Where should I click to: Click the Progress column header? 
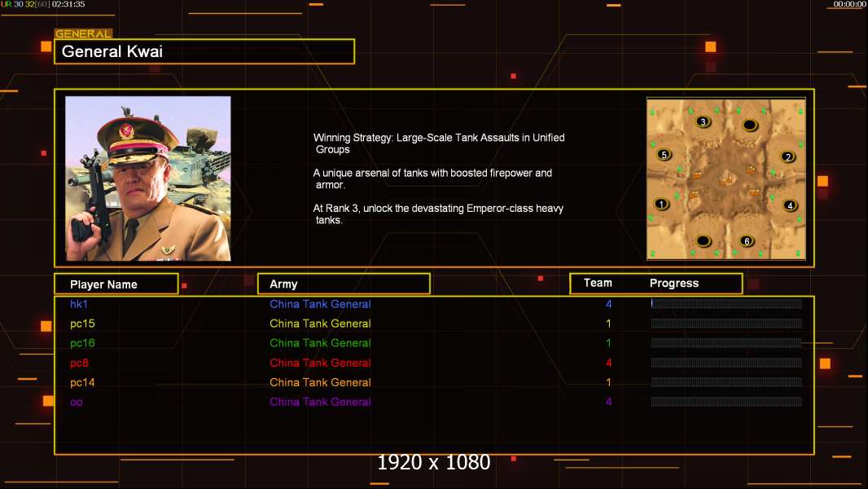(x=673, y=283)
